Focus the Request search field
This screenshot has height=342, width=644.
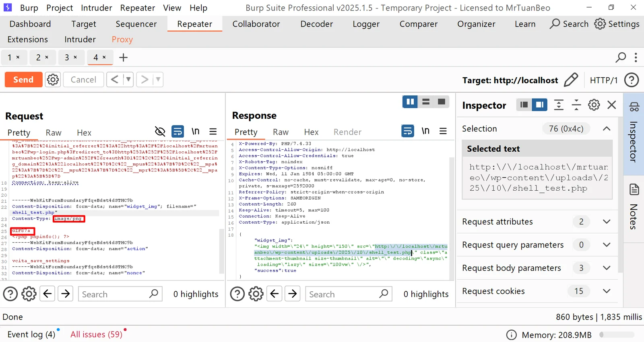click(120, 294)
